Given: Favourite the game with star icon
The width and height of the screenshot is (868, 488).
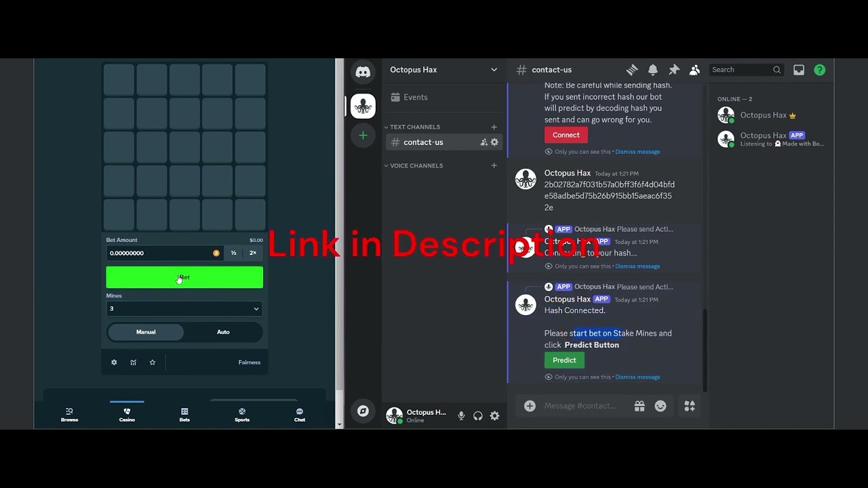Looking at the screenshot, I should coord(153,363).
